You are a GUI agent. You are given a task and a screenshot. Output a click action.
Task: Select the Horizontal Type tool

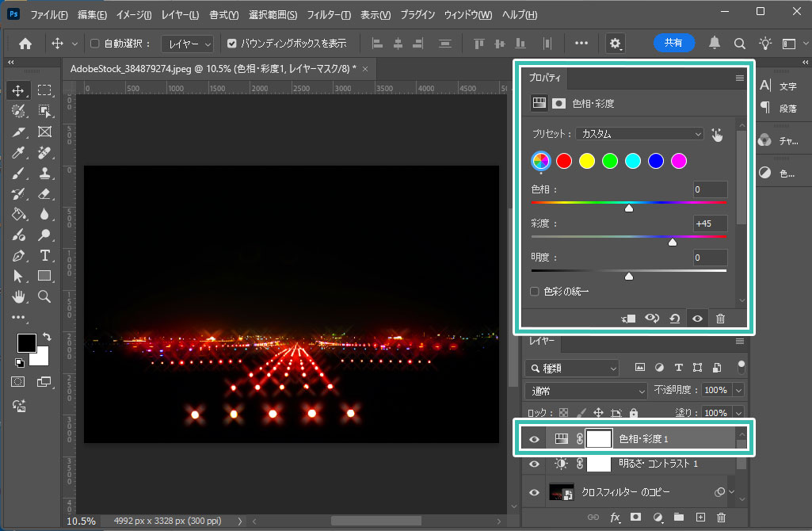[x=44, y=255]
